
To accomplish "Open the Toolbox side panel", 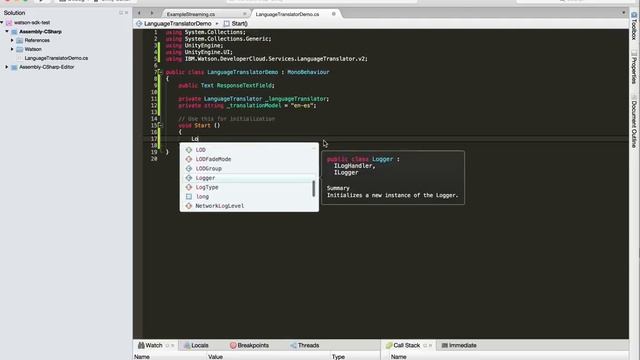I will click(634, 26).
